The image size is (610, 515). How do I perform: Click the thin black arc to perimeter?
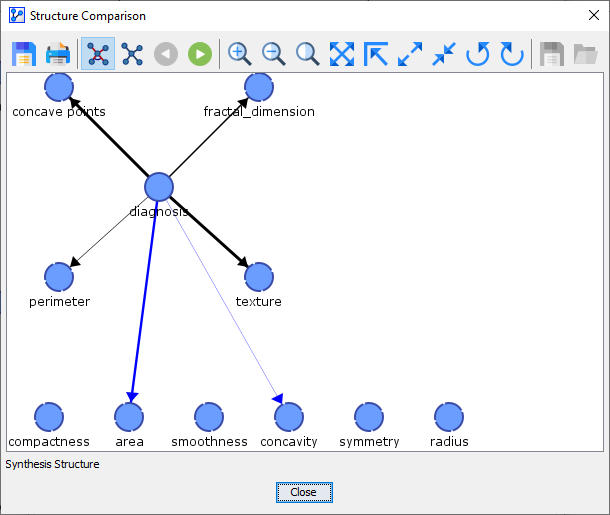point(109,232)
